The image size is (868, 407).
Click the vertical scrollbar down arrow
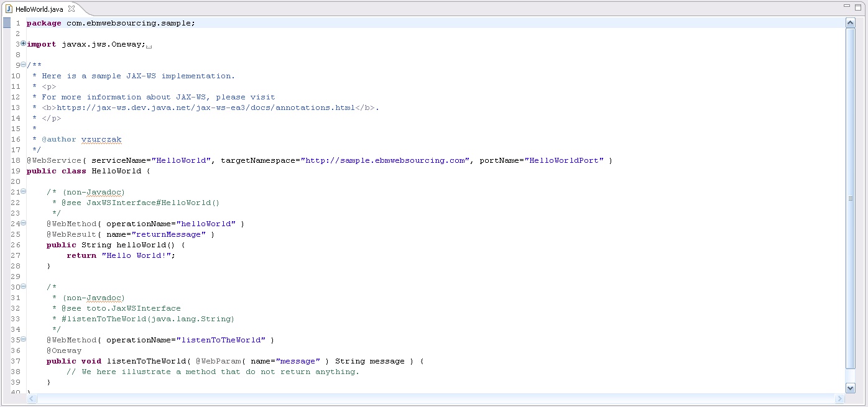tap(850, 388)
